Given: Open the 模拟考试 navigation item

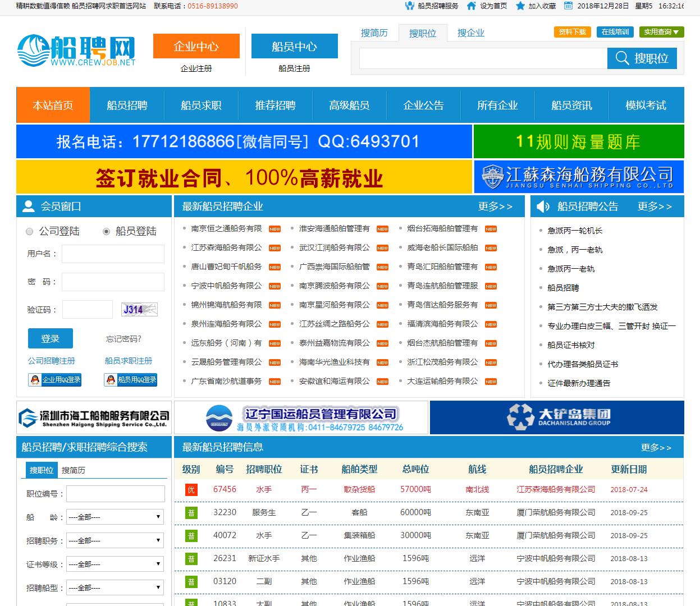Looking at the screenshot, I should click(x=646, y=105).
